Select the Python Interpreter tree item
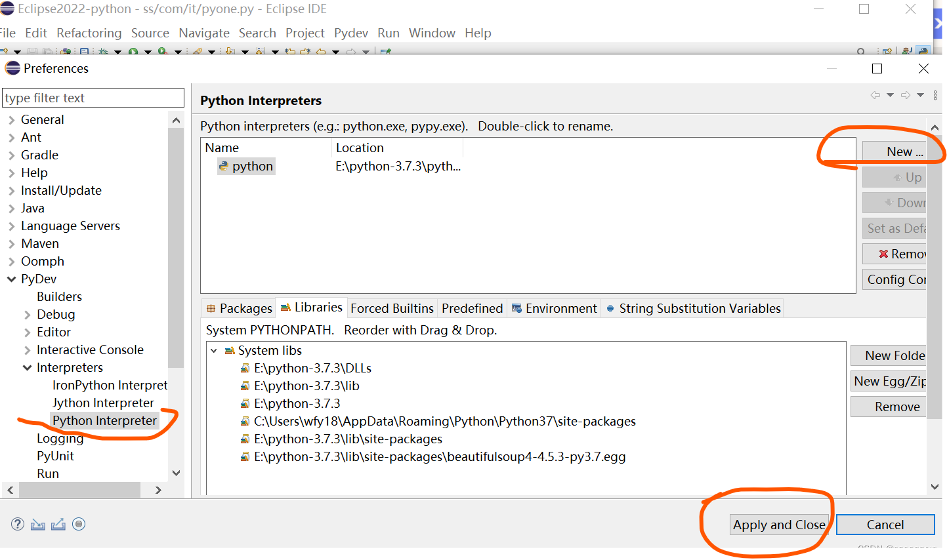The height and width of the screenshot is (560, 947). [105, 420]
